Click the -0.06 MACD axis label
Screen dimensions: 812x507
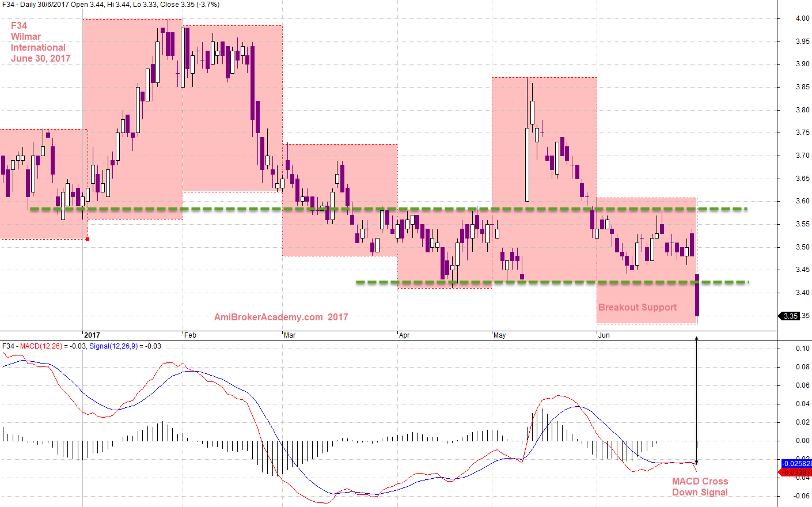click(x=802, y=496)
